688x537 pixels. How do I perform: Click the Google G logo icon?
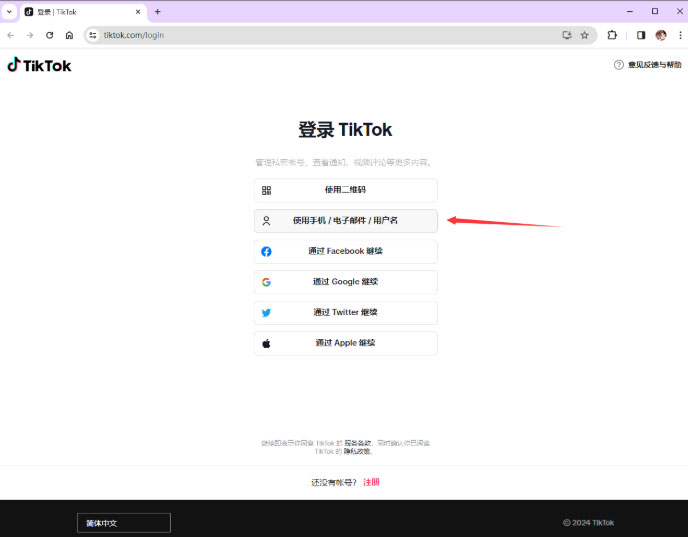click(x=266, y=282)
